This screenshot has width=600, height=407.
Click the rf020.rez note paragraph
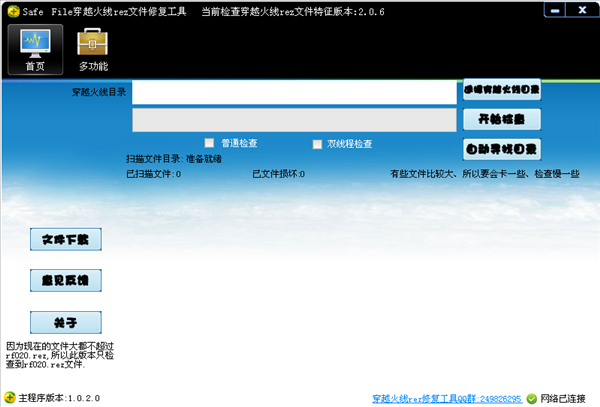point(60,355)
